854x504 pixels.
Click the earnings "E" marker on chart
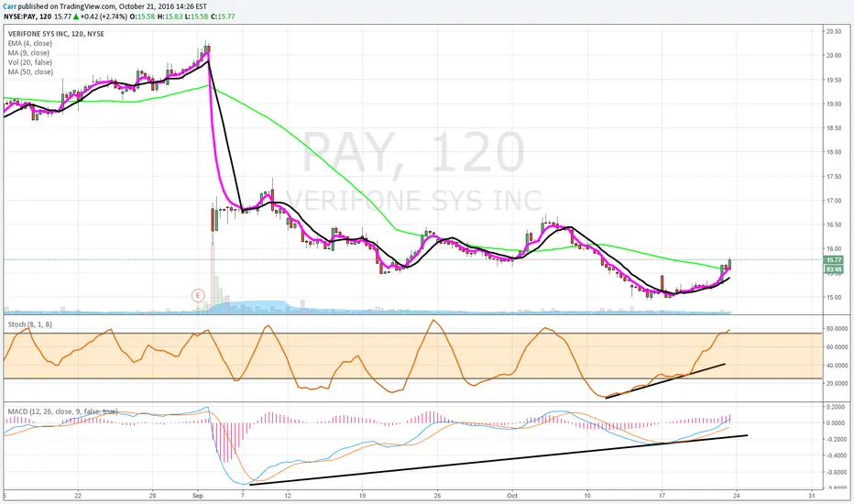pyautogui.click(x=198, y=296)
